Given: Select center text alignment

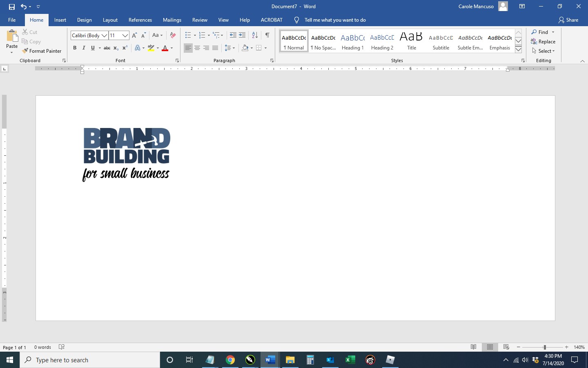Looking at the screenshot, I should point(197,48).
